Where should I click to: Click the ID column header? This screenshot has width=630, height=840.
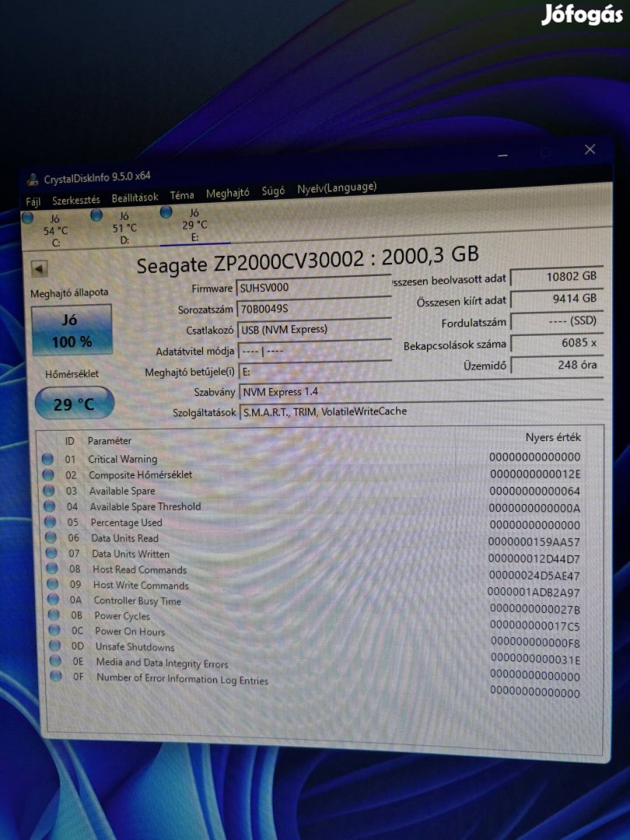[70, 441]
